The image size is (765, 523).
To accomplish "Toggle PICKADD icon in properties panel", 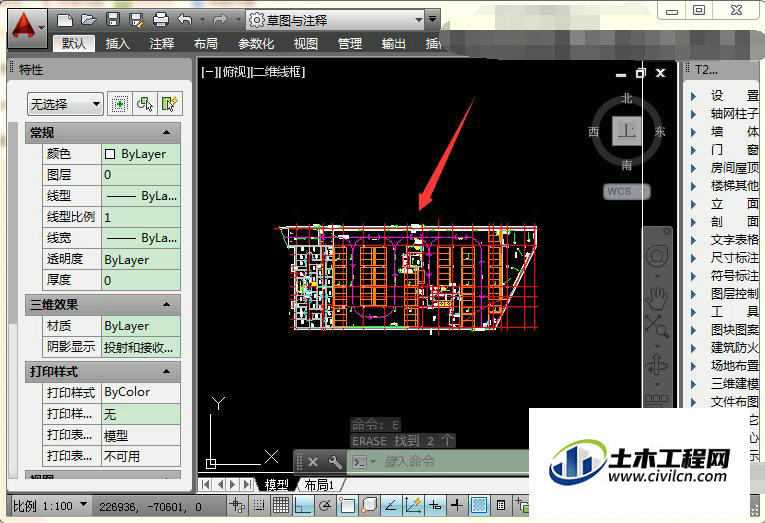I will [x=120, y=103].
